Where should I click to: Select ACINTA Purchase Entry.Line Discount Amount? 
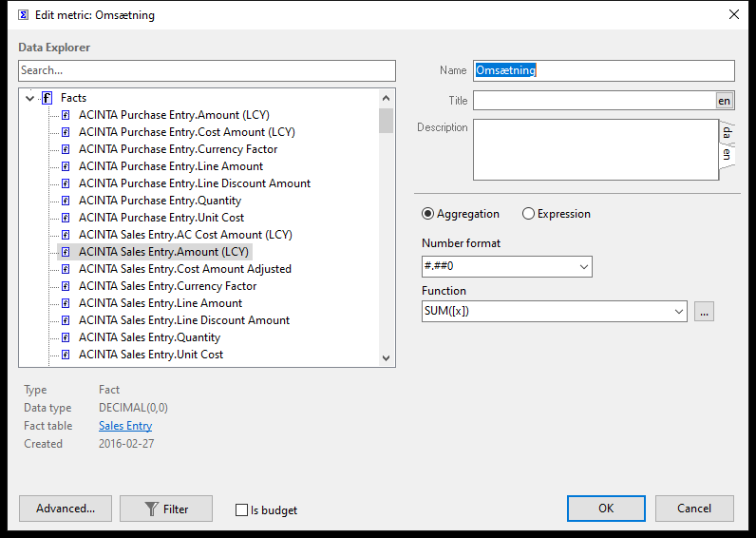tap(195, 183)
